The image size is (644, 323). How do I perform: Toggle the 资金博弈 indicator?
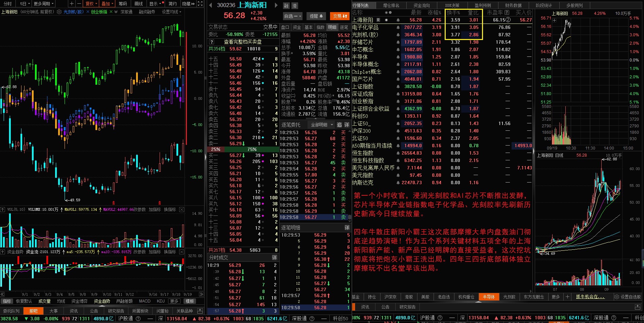tap(79, 301)
